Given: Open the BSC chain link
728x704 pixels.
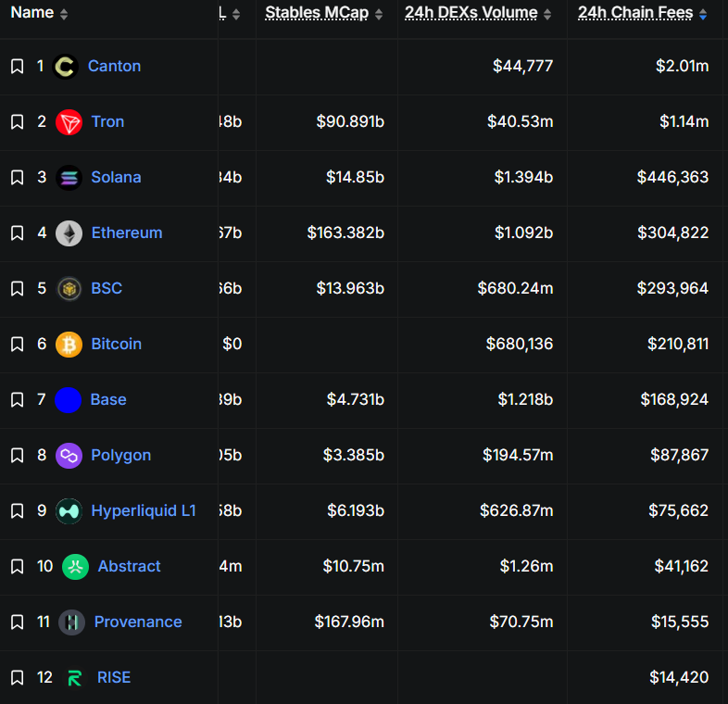Looking at the screenshot, I should point(107,288).
